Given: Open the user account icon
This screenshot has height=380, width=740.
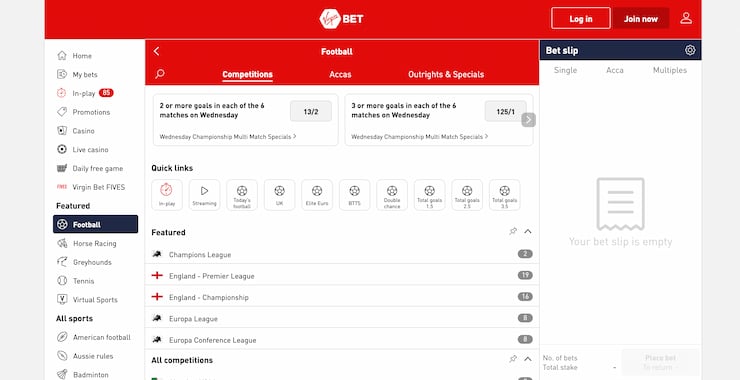Looking at the screenshot, I should click(686, 18).
